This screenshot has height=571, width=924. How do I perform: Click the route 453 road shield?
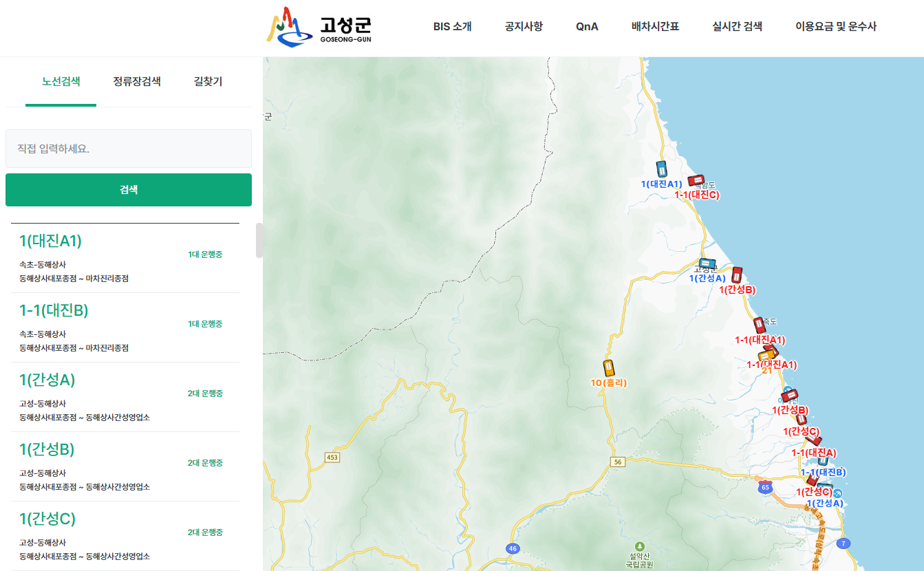click(x=333, y=457)
